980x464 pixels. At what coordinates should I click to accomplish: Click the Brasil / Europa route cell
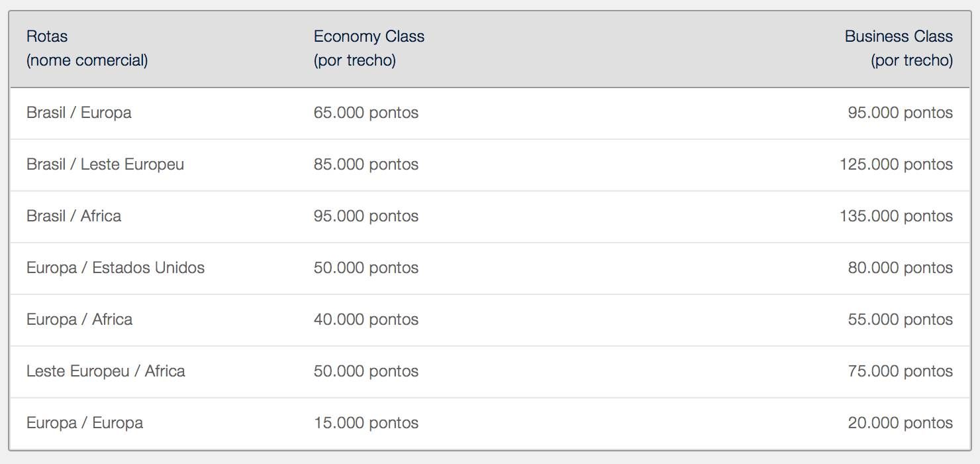coord(79,113)
